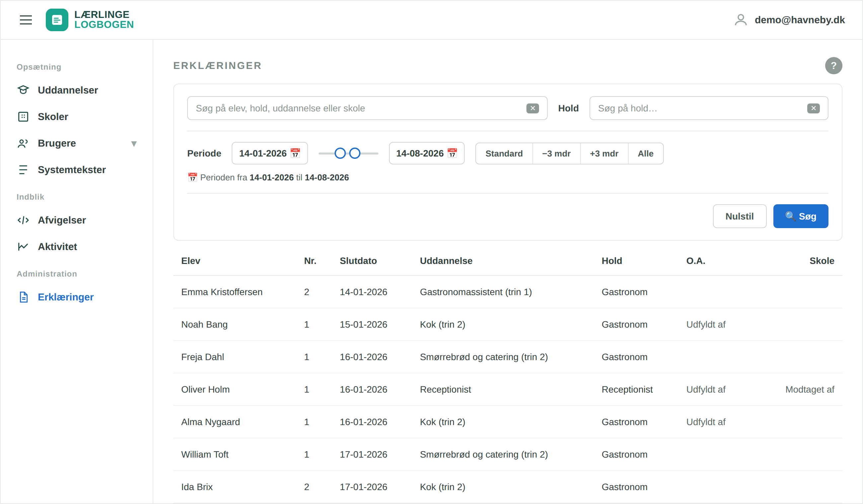Open the user profile icon
863x504 pixels.
(x=741, y=20)
